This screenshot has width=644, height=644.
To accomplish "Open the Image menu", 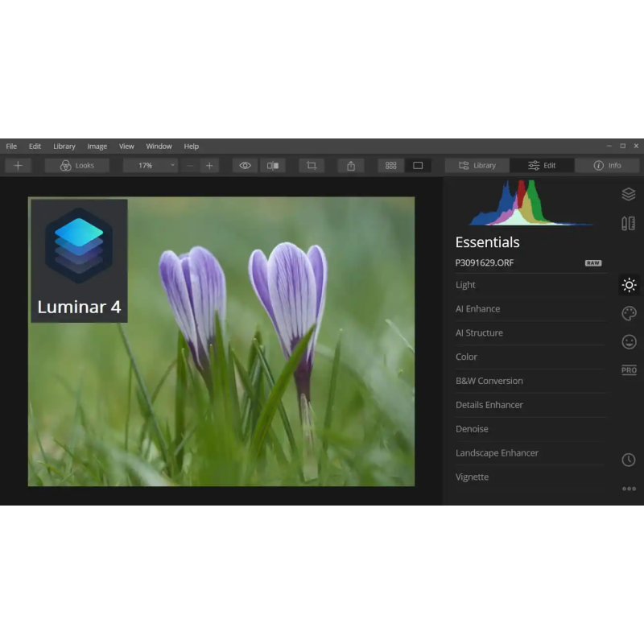I will click(x=97, y=147).
